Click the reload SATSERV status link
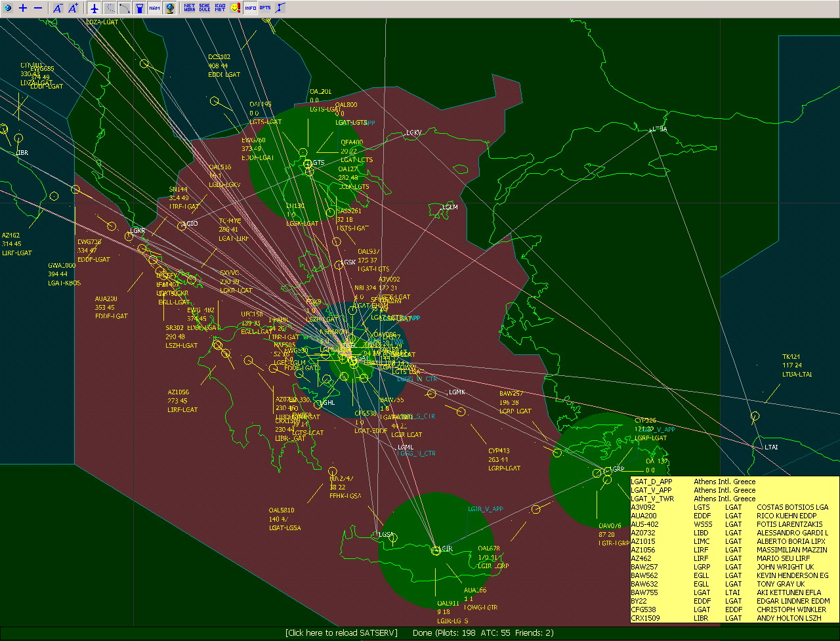This screenshot has height=641, width=840. [x=341, y=633]
